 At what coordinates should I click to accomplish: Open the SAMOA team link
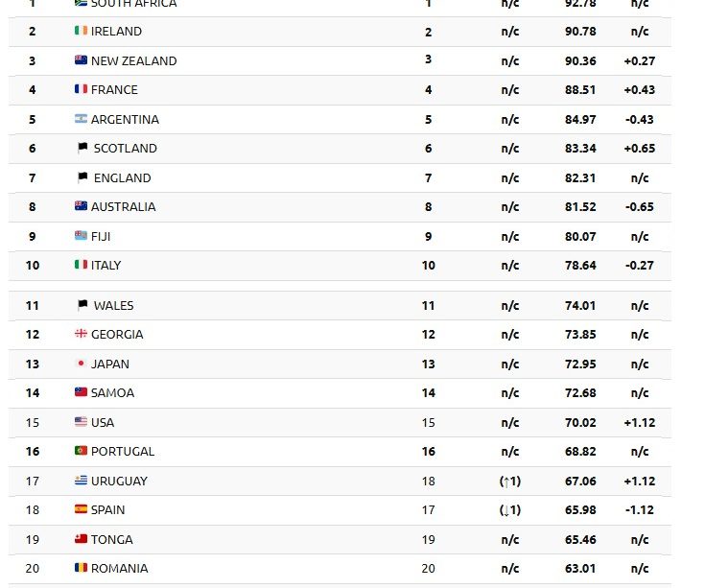(x=112, y=393)
